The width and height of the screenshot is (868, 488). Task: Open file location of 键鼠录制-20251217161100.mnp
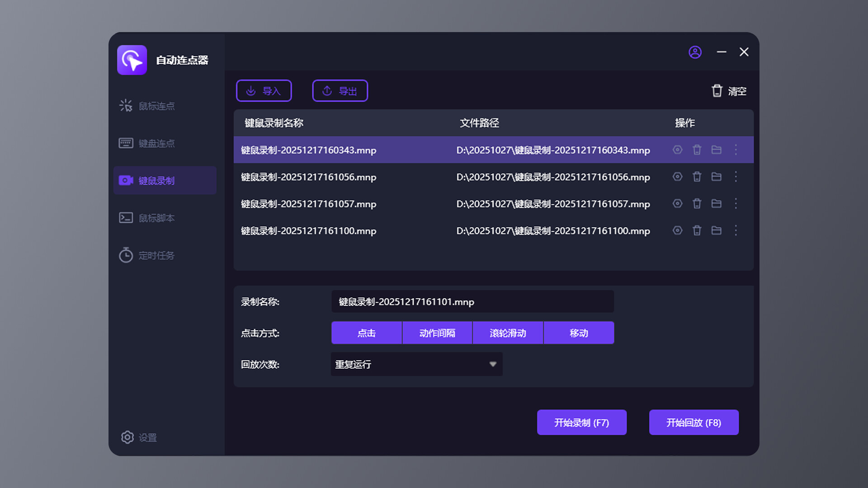[x=716, y=230]
